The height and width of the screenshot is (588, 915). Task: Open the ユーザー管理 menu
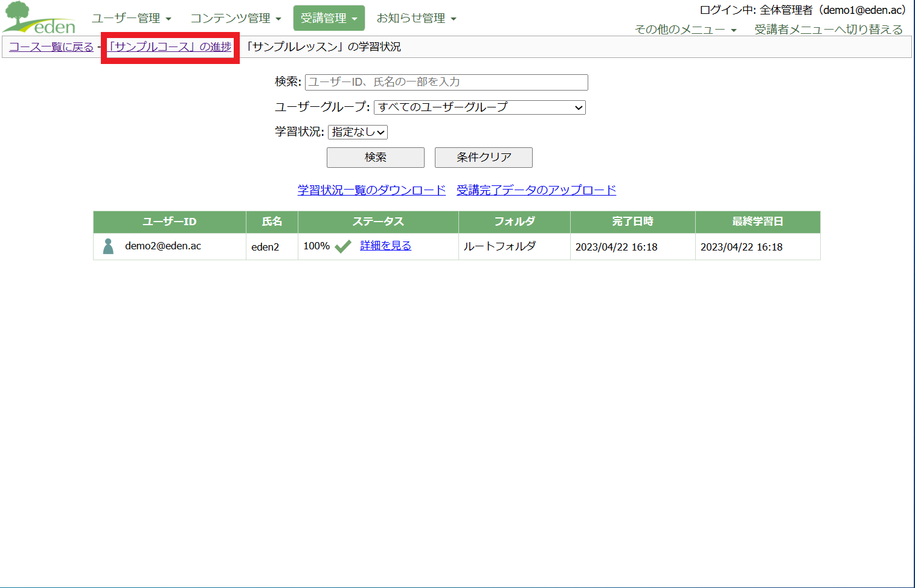131,18
